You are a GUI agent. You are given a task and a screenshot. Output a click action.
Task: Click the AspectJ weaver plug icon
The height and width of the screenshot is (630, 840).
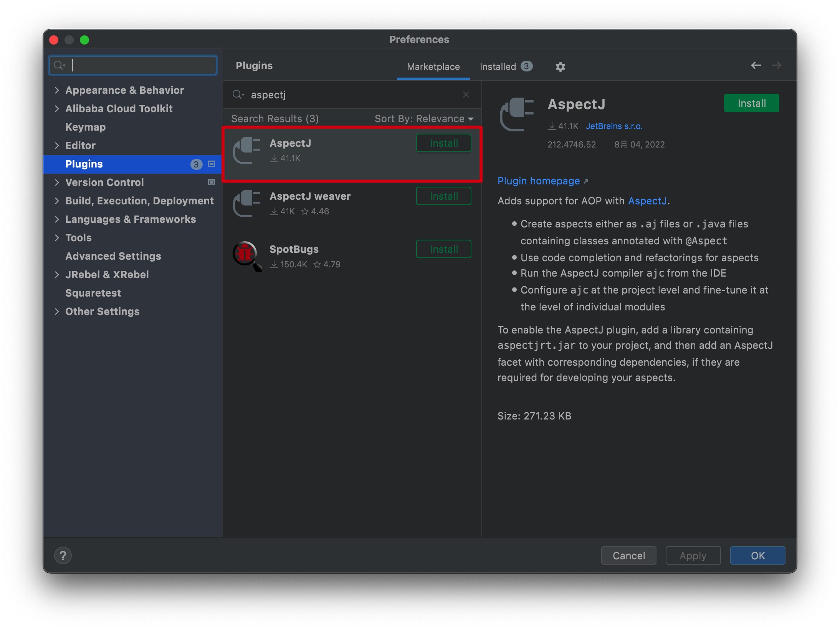(x=247, y=203)
